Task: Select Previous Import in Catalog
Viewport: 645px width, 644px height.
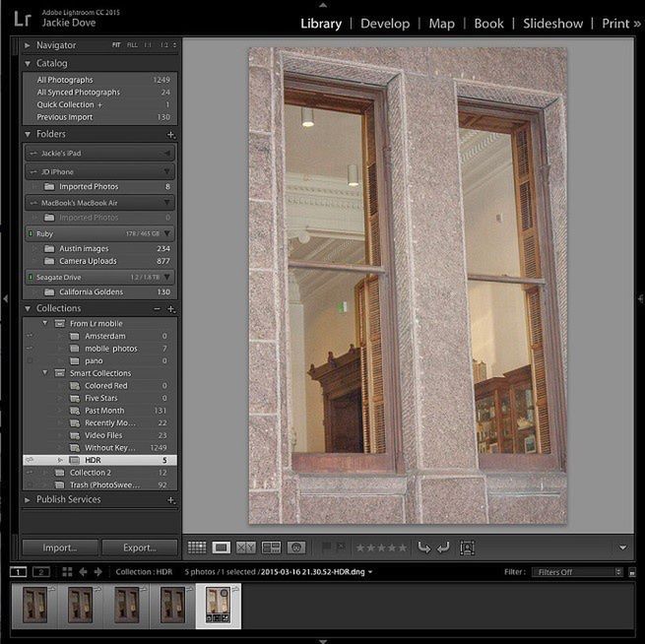Action: coord(100,117)
